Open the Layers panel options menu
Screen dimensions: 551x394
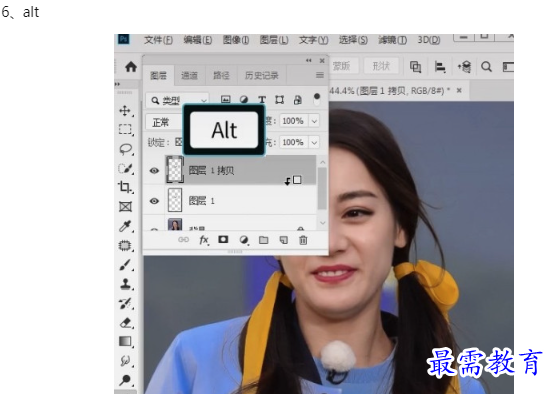point(319,75)
